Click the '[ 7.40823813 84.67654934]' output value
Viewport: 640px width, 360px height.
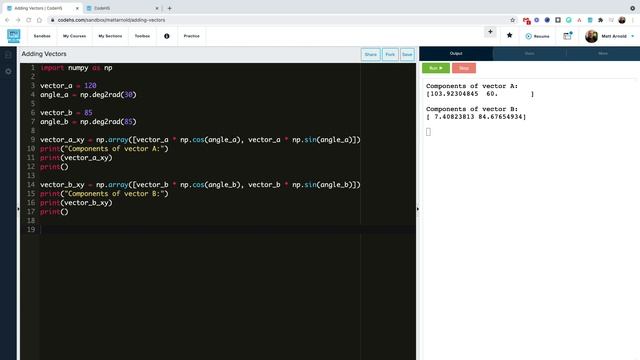[476, 117]
